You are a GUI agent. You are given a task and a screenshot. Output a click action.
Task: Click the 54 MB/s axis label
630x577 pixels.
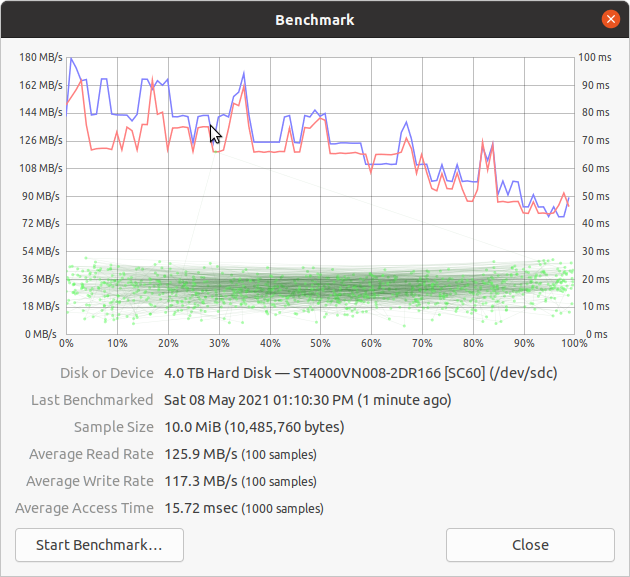(x=41, y=251)
